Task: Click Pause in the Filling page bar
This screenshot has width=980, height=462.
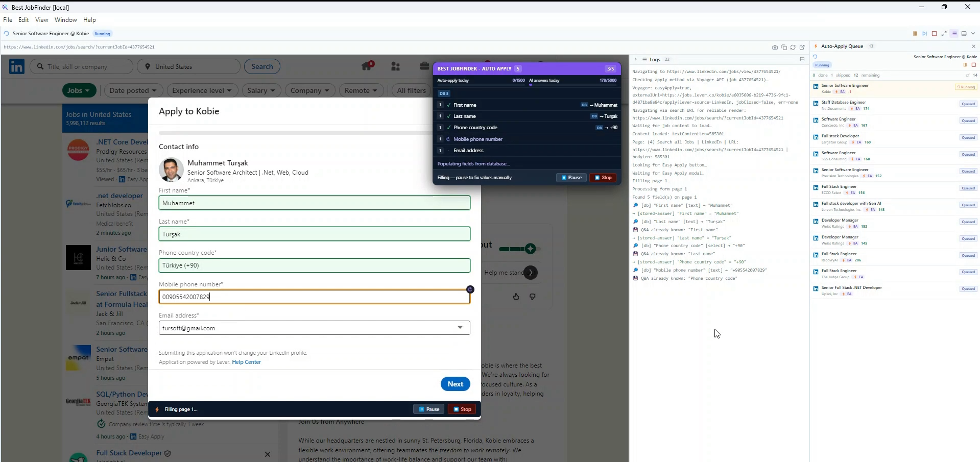Action: tap(429, 409)
